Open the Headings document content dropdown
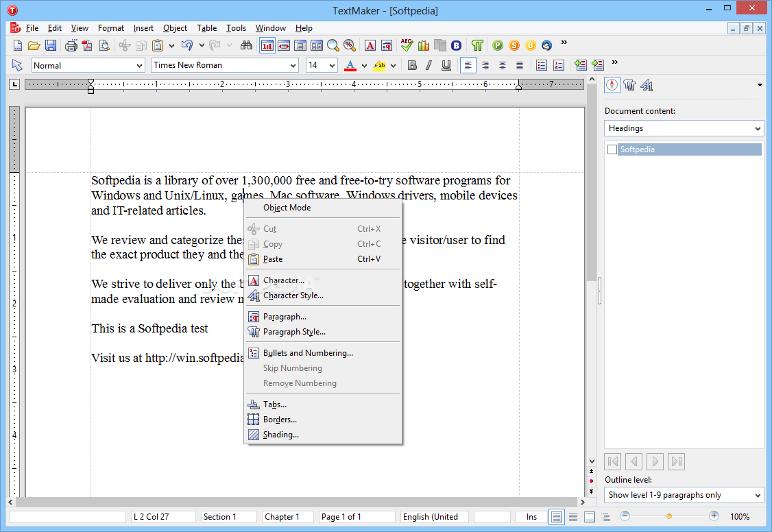 pos(684,128)
